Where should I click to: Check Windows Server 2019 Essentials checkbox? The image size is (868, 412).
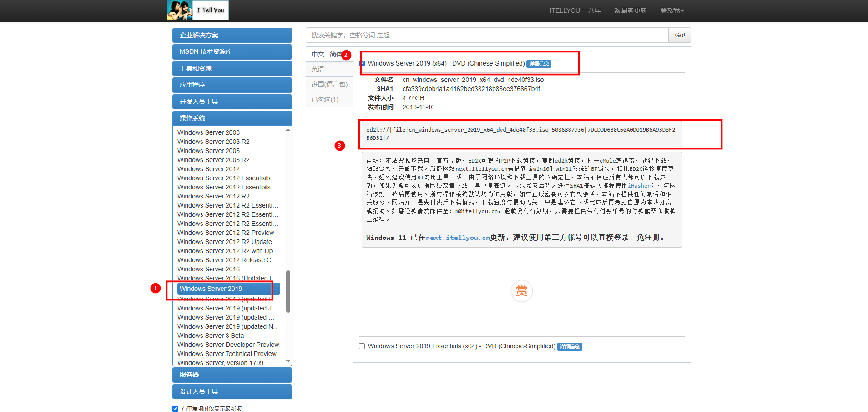pos(362,346)
